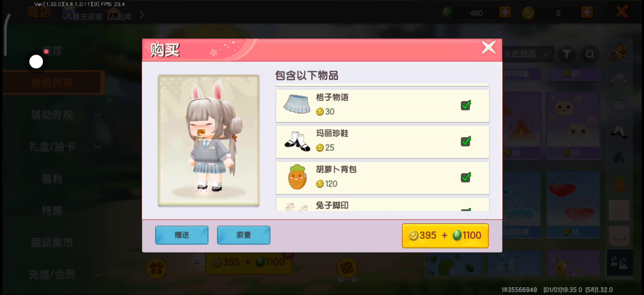Uncheck the 玛丽珍鞋 checkbox
This screenshot has width=644, height=295.
(x=466, y=141)
